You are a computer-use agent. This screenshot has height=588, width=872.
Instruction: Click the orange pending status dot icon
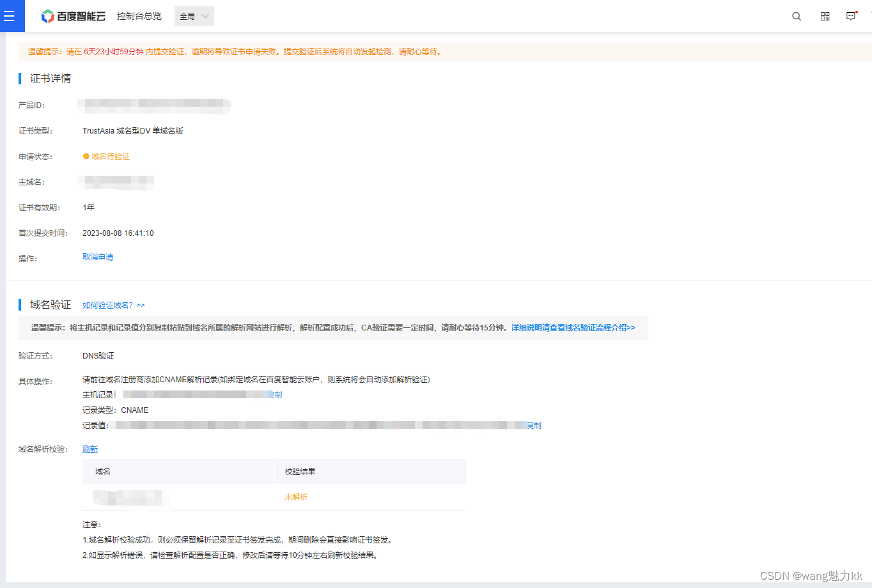84,155
